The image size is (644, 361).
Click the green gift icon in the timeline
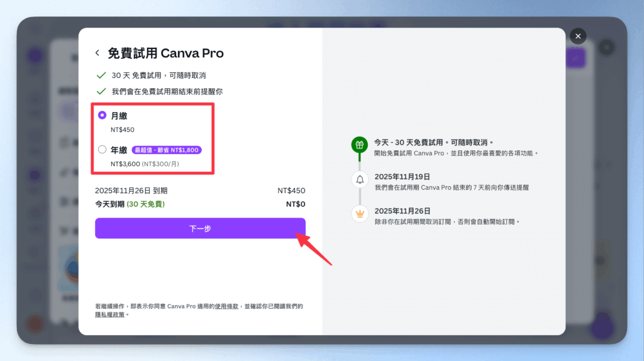point(359,145)
